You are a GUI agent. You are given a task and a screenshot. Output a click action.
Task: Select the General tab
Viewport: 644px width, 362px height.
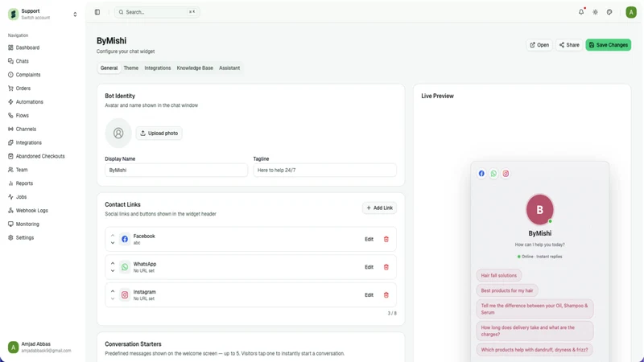point(109,68)
